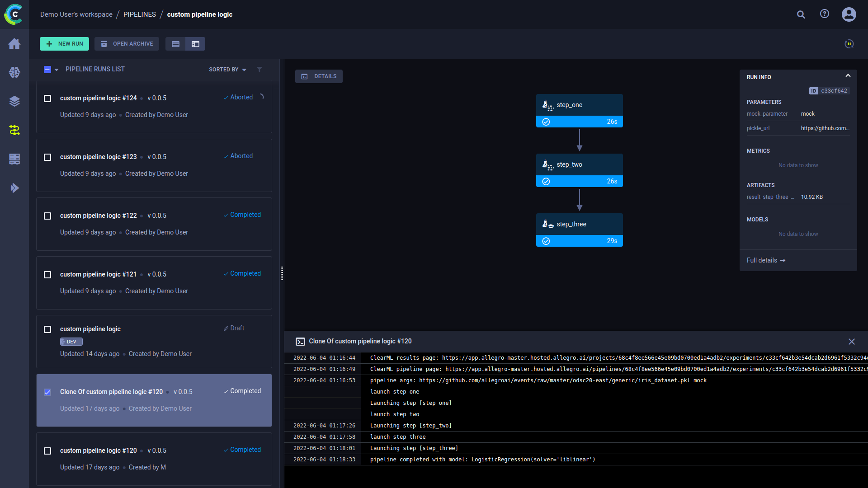Check custom pipeline logic #121 checkbox
This screenshot has width=868, height=488.
tap(47, 275)
